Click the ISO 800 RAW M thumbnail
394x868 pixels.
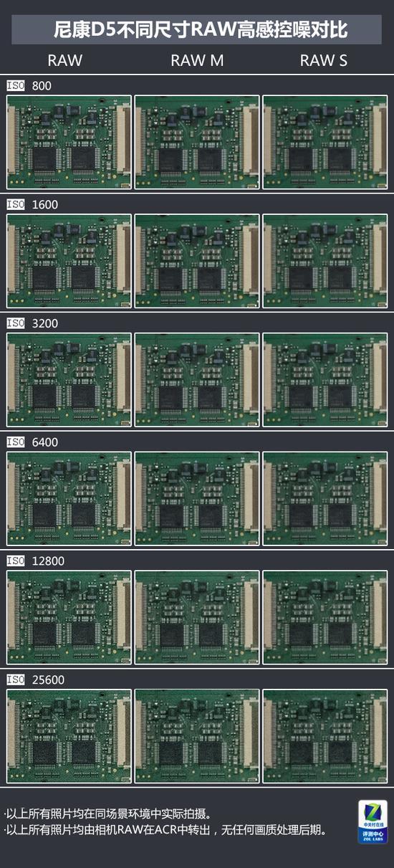point(197,143)
